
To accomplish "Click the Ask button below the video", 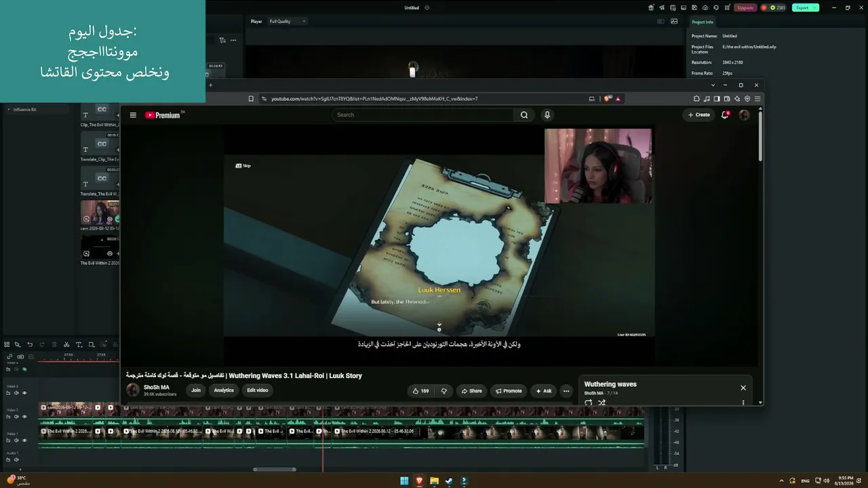I will (544, 391).
